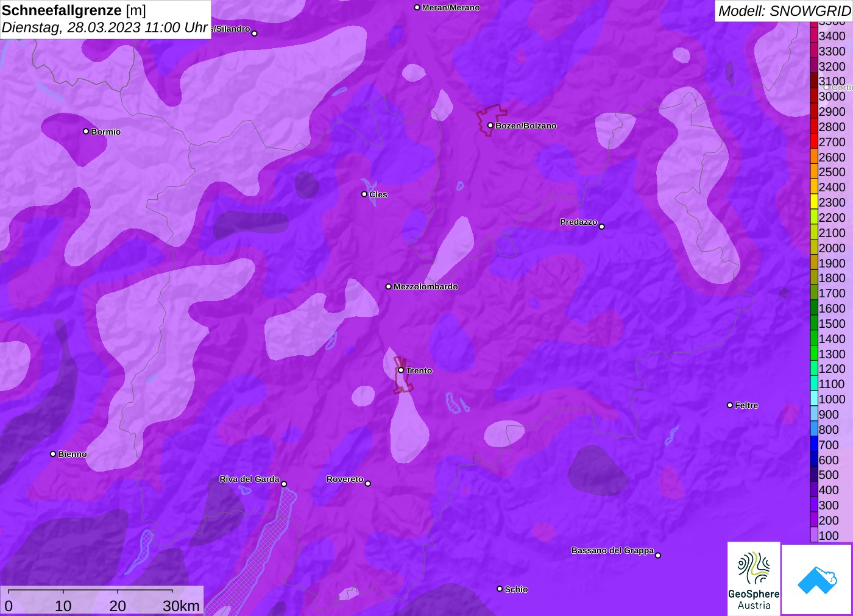Select the 500 m legend color swatch
This screenshot has width=853, height=616.
point(814,475)
